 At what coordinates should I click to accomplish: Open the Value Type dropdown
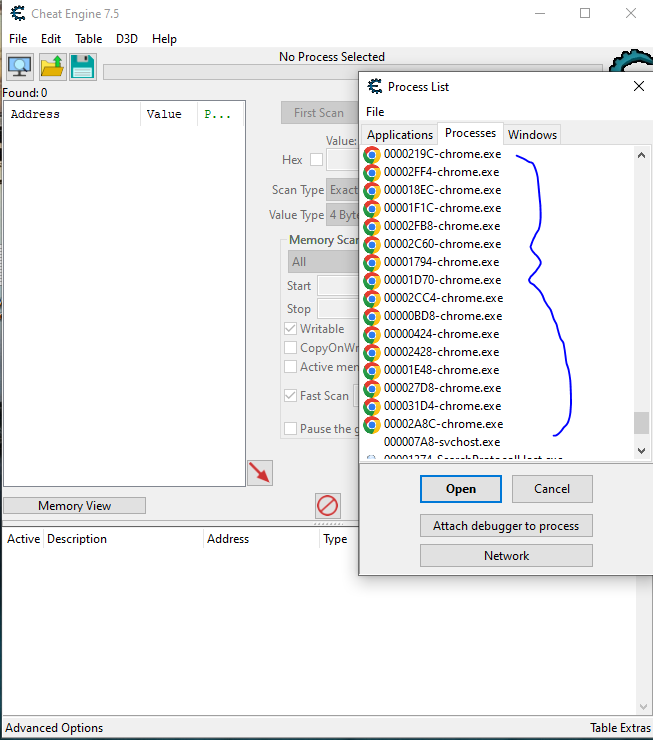click(x=342, y=215)
